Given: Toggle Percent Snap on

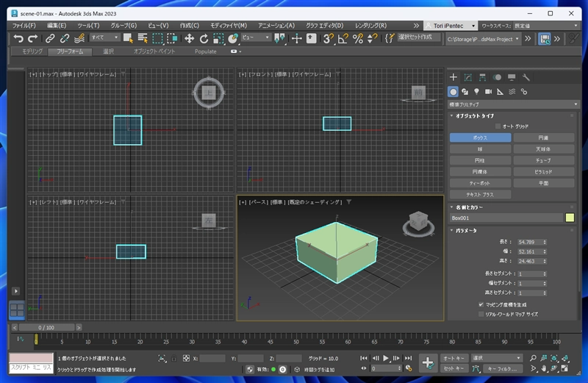Looking at the screenshot, I should coord(358,38).
